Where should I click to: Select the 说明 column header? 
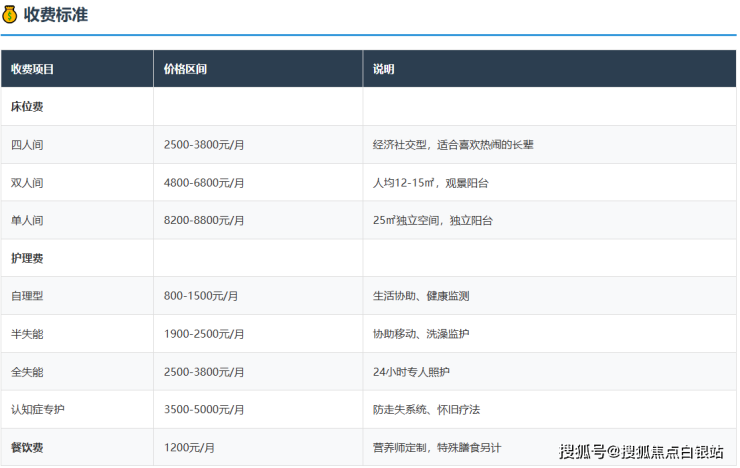[x=384, y=69]
